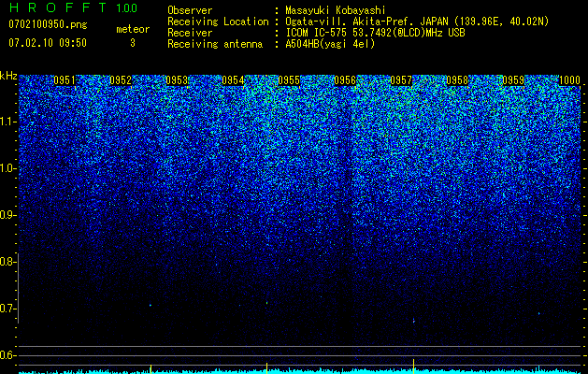Click the HROFFT program title

coord(58,7)
